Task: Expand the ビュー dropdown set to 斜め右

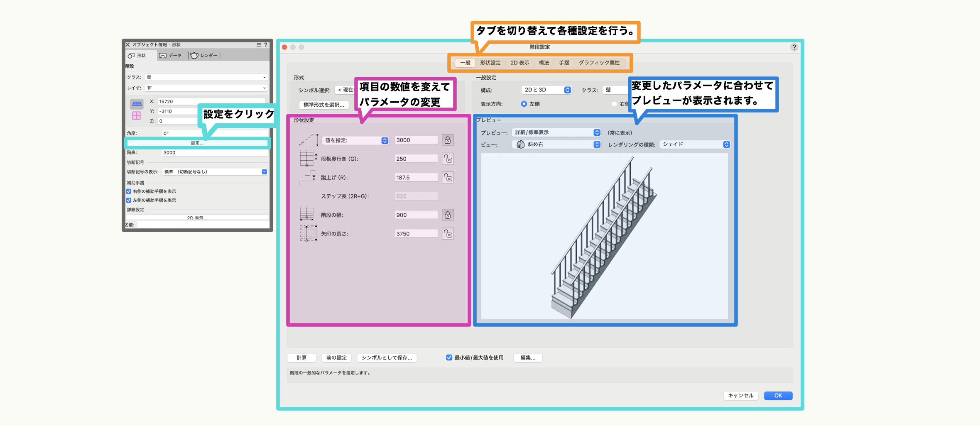Action: coord(556,144)
